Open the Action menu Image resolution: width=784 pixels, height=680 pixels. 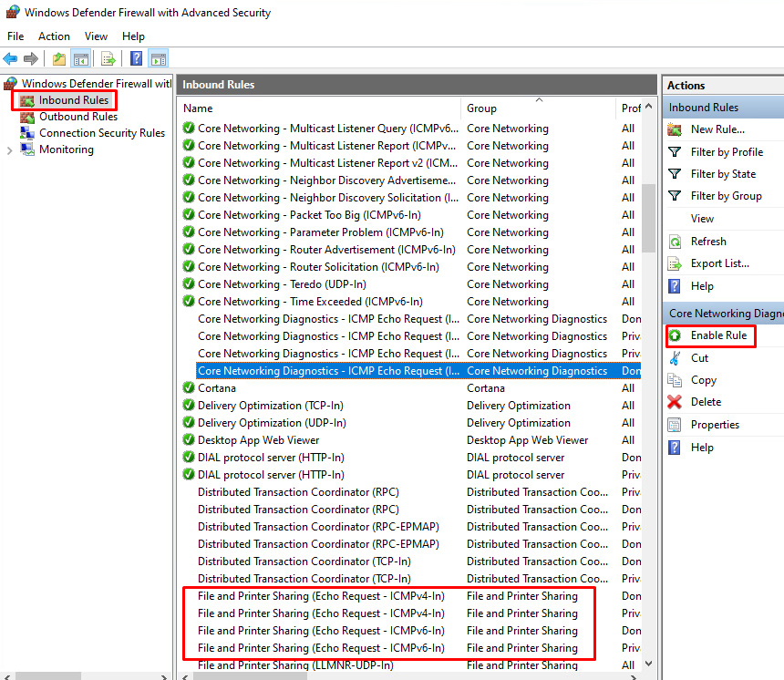coord(54,36)
